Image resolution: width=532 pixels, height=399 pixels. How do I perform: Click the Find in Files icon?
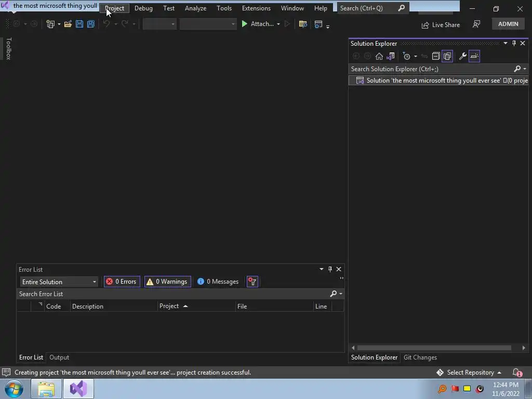point(303,24)
